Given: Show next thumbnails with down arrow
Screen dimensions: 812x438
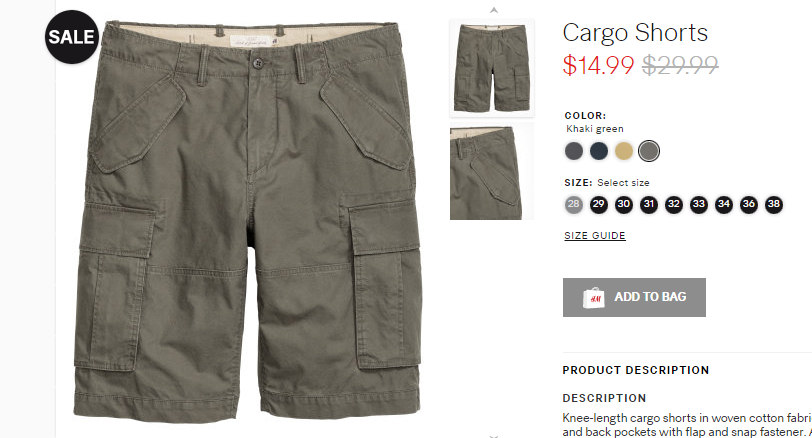Looking at the screenshot, I should click(494, 436).
